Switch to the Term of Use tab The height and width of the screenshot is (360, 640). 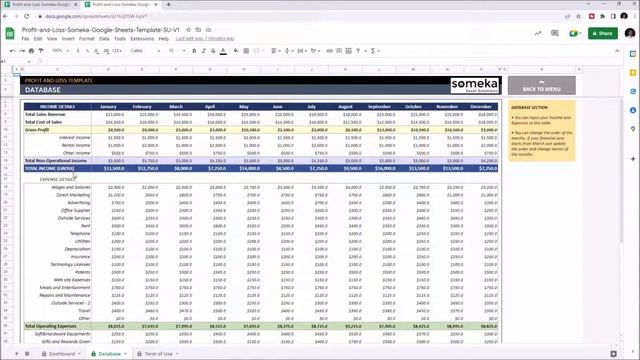point(158,354)
